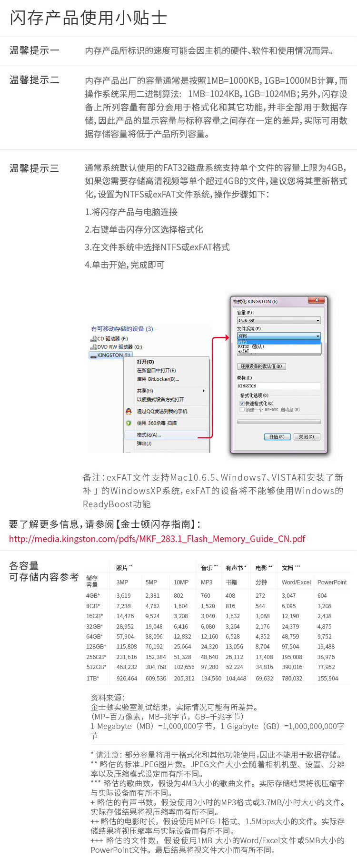
Task: Click the 开始(S) button
Action: pyautogui.click(x=277, y=437)
